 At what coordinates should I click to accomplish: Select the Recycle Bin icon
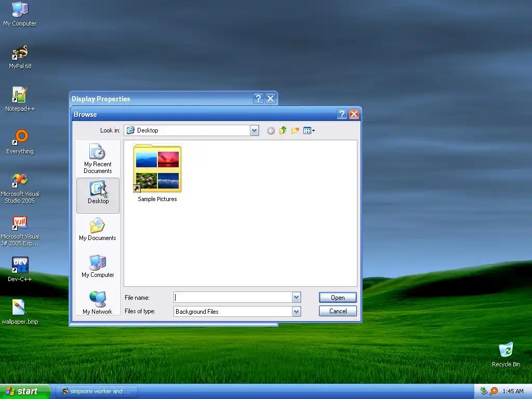pyautogui.click(x=506, y=354)
